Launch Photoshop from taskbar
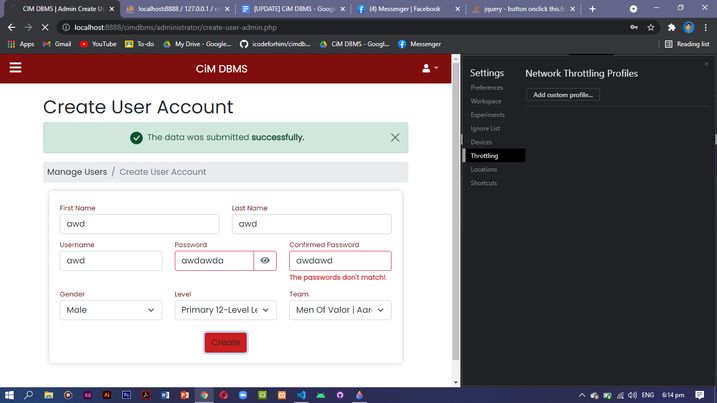 [126, 395]
